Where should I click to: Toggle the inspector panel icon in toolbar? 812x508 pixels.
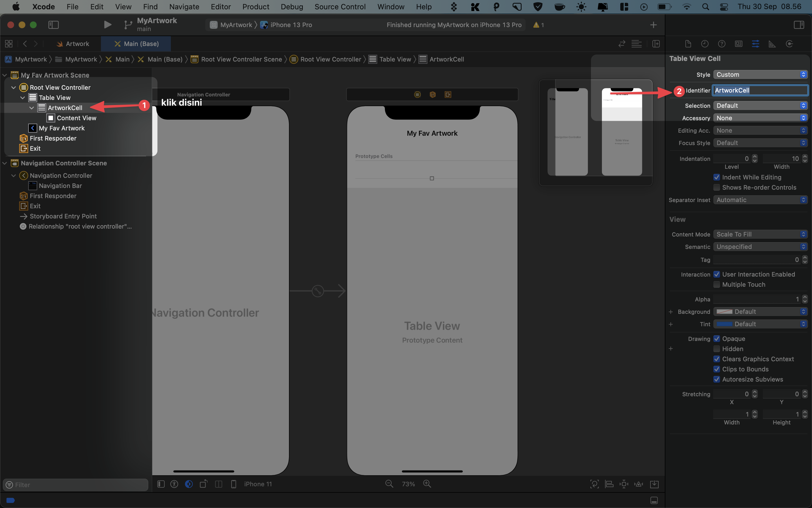pos(798,25)
